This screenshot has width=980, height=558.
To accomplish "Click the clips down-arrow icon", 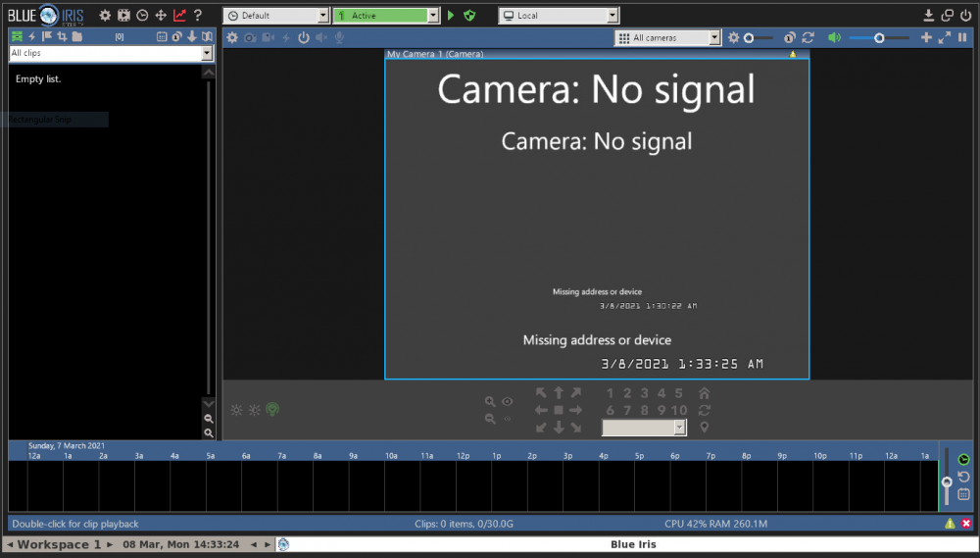I will [192, 37].
